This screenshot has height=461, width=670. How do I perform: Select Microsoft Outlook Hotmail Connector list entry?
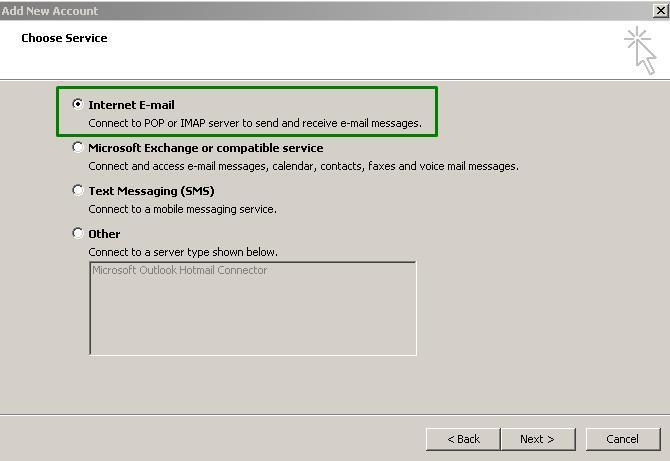pyautogui.click(x=179, y=270)
